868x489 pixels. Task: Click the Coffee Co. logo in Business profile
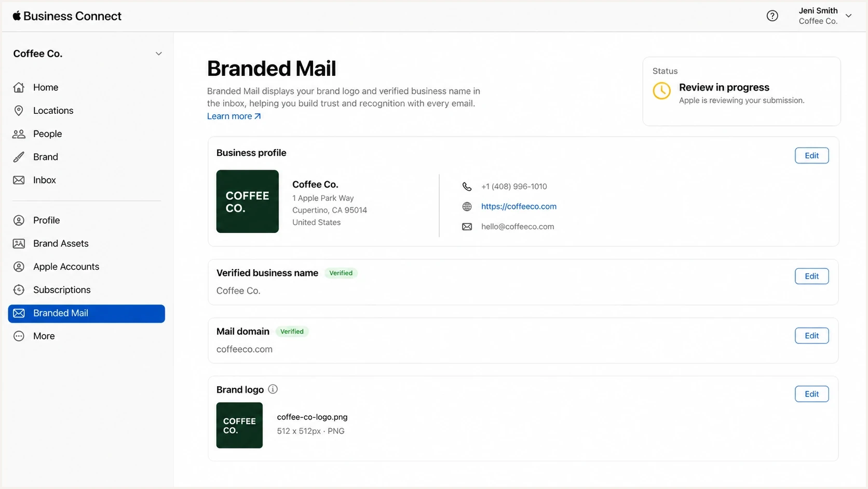click(x=248, y=202)
